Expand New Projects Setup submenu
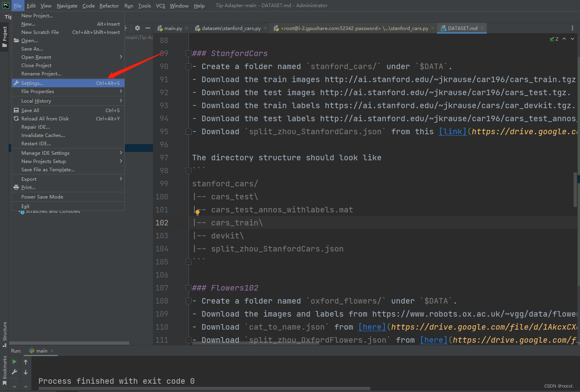This screenshot has height=392, width=580. pyautogui.click(x=68, y=161)
